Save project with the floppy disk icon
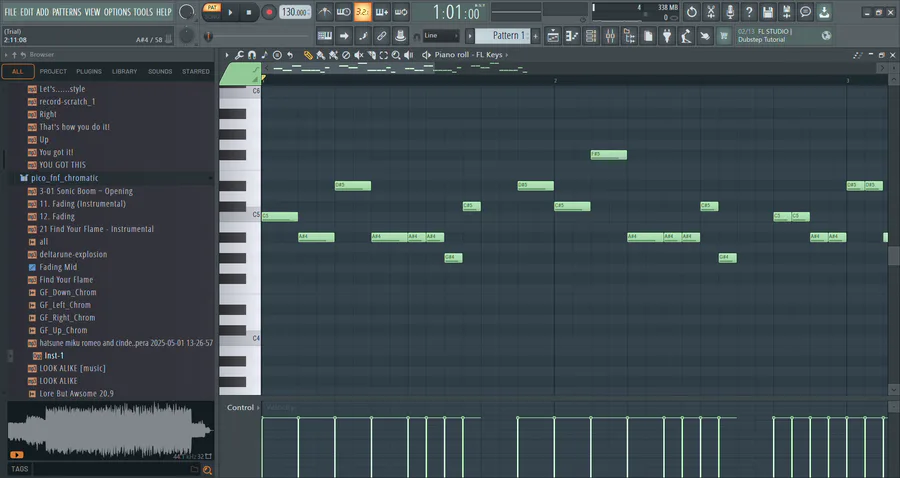The height and width of the screenshot is (478, 900). [x=767, y=11]
